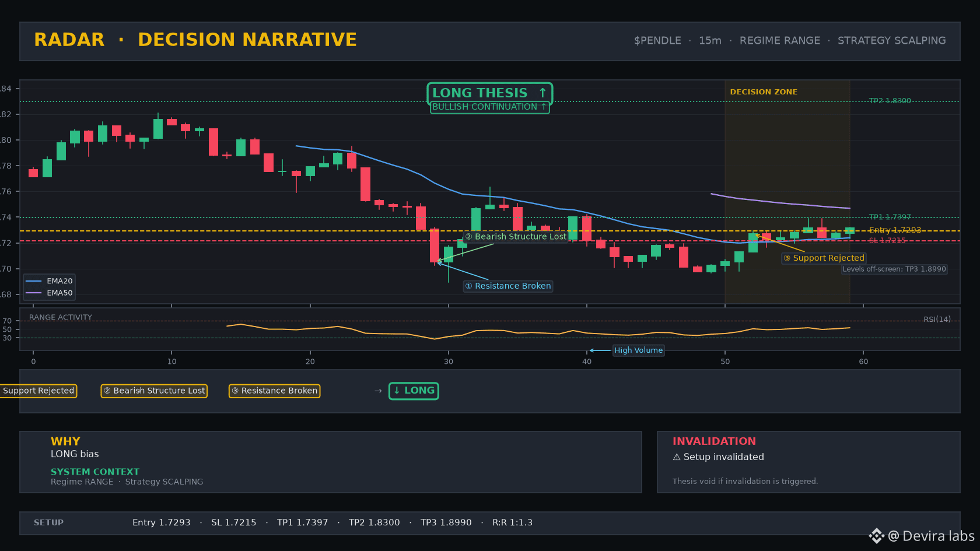Select the LONG THESIS badge above chart
980x551 pixels.
click(489, 93)
